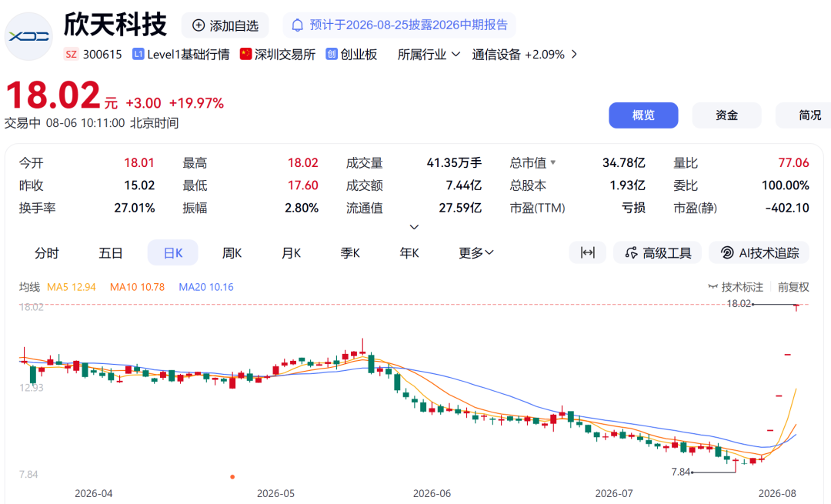Open the 2026中期报告 disclosure reminder
This screenshot has width=831, height=504.
coord(399,25)
